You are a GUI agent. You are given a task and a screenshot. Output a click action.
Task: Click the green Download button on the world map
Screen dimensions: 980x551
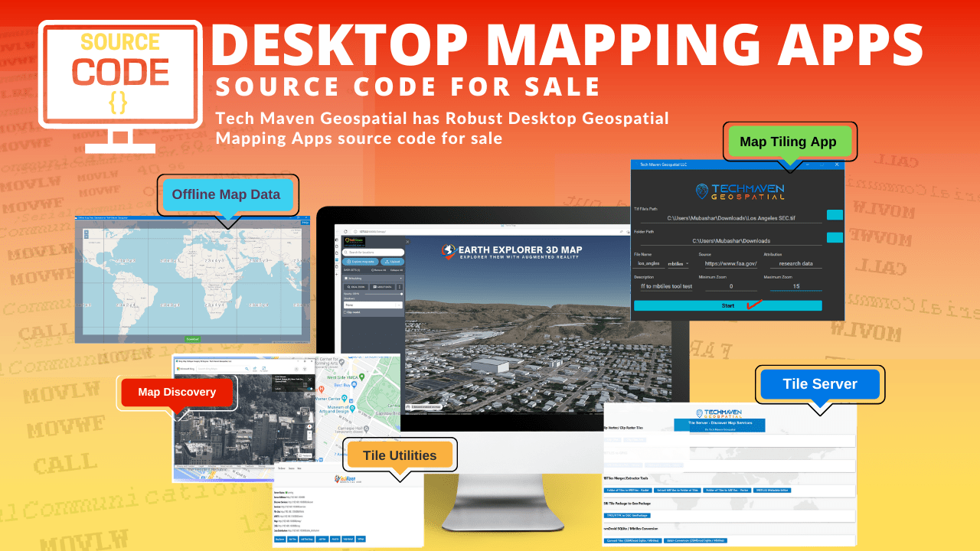pyautogui.click(x=192, y=339)
